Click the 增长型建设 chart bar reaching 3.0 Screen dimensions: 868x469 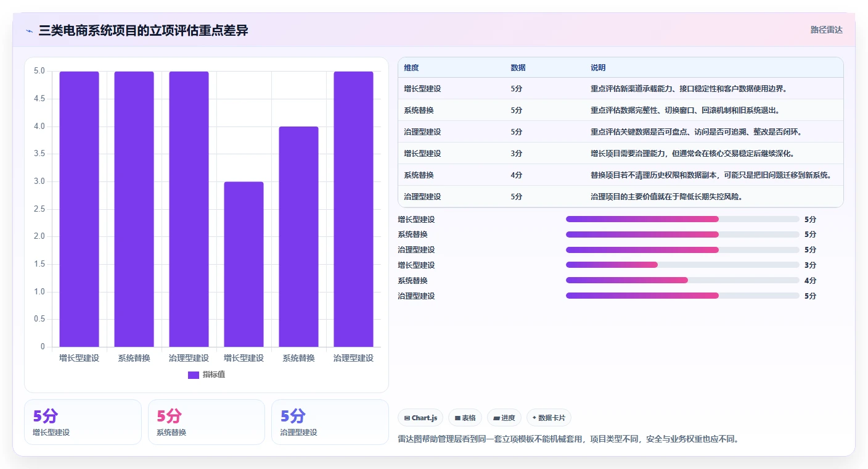coord(244,264)
